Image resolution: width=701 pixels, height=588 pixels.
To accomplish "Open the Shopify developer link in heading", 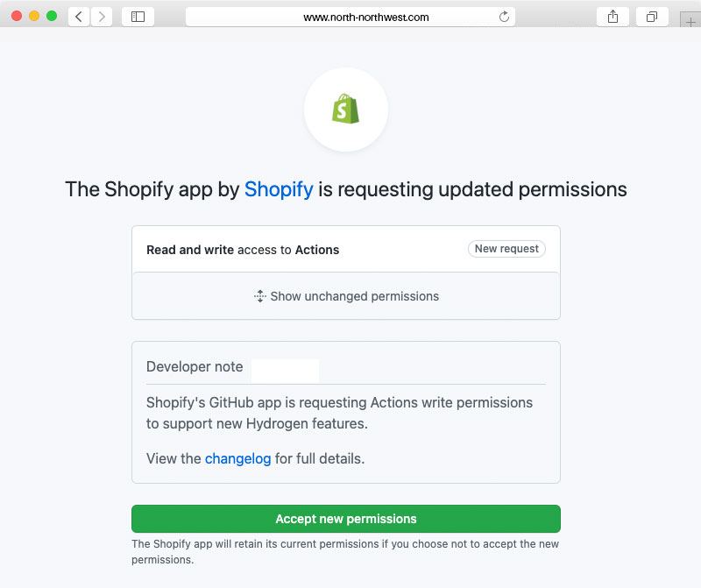I will click(279, 189).
